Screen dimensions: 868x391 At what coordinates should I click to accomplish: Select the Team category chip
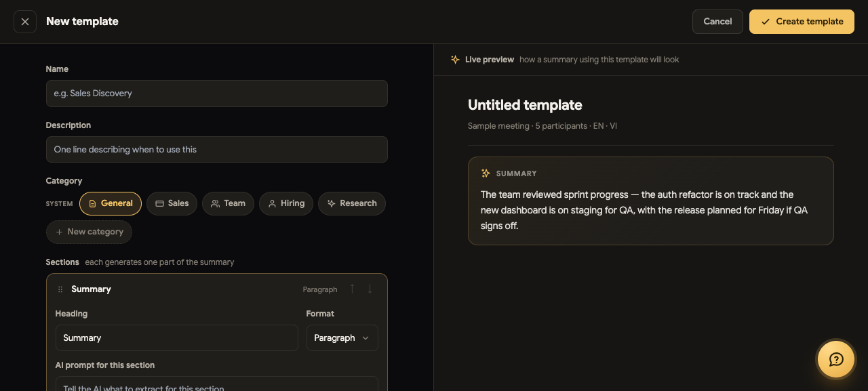tap(228, 203)
